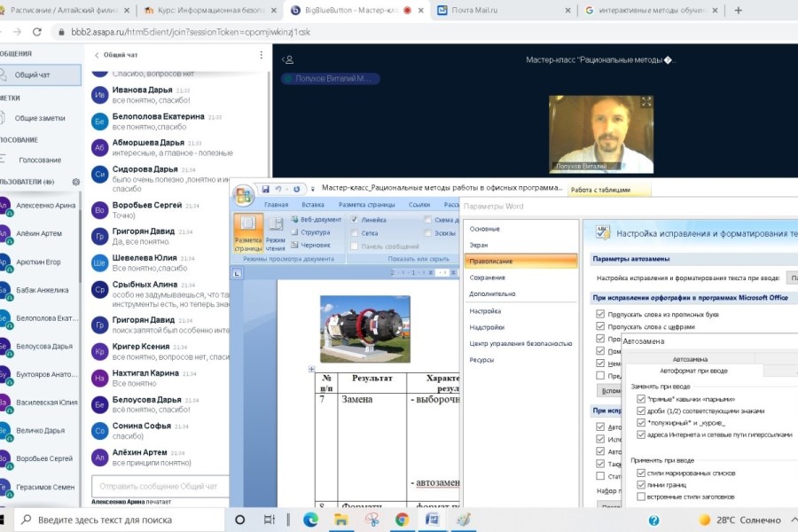798x532 pixels.
Task: Open the Главная ribbon tab in Word
Action: pyautogui.click(x=277, y=205)
